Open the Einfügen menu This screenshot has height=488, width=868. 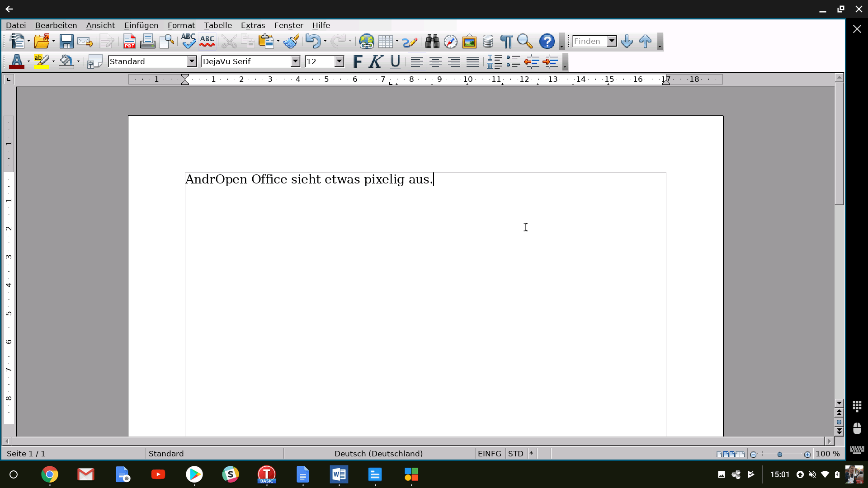click(x=141, y=25)
